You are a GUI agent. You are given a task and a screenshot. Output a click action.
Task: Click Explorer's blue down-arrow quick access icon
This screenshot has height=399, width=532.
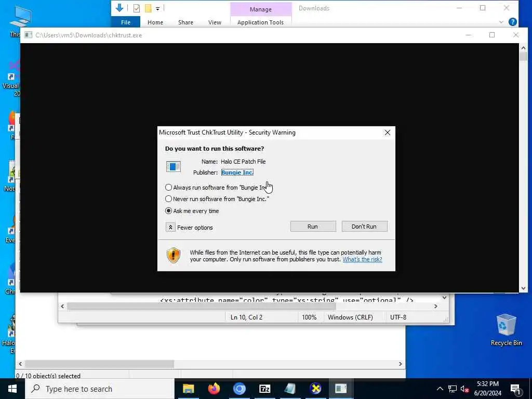coord(119,8)
